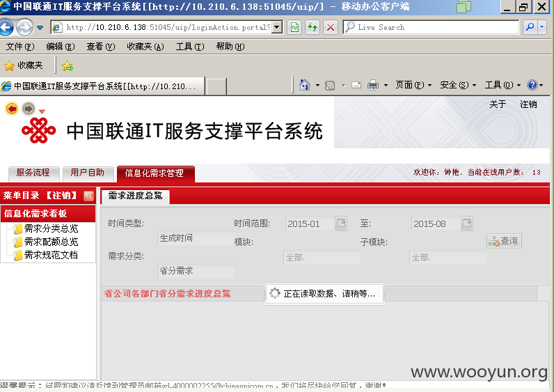Open 需求配额总览 tree item
Screen dimensions: 554x392
coord(51,242)
